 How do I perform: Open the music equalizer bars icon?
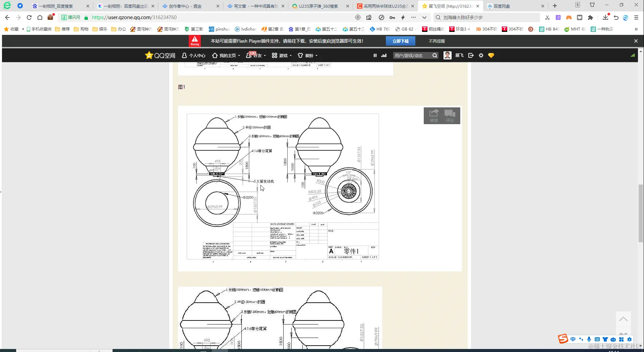click(x=384, y=55)
